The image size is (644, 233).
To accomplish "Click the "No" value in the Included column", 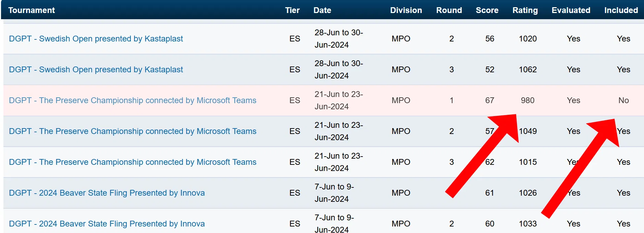I will 623,100.
